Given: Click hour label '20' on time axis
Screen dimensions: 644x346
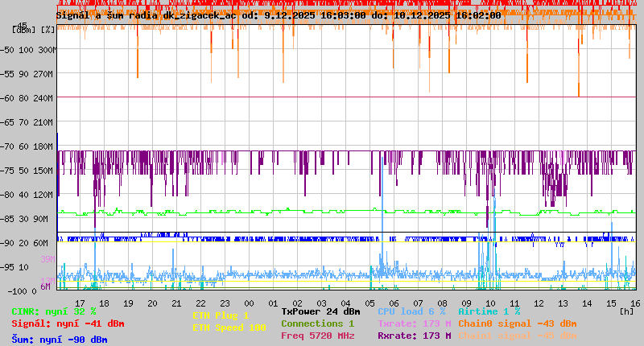Looking at the screenshot, I should click(152, 303).
